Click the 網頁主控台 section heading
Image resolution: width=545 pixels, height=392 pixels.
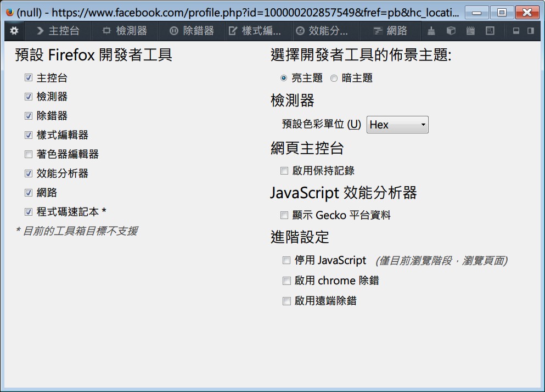pos(307,148)
